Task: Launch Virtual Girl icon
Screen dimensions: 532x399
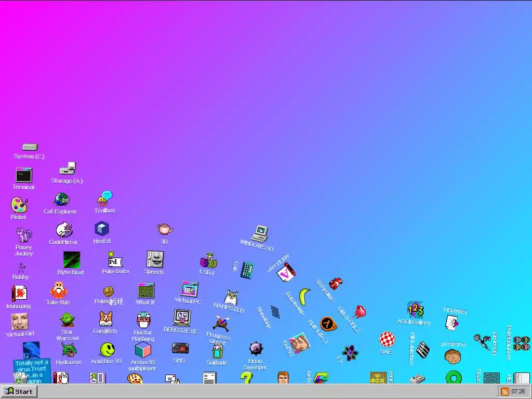Action: (20, 322)
